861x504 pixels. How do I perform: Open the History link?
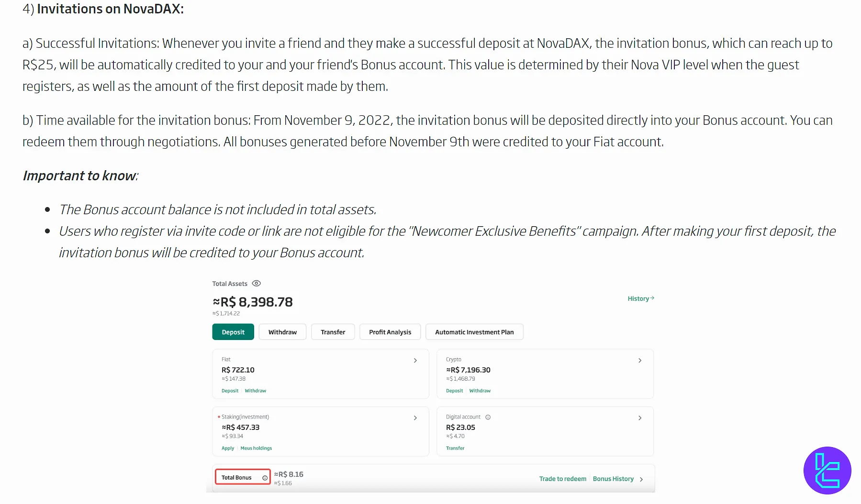640,298
